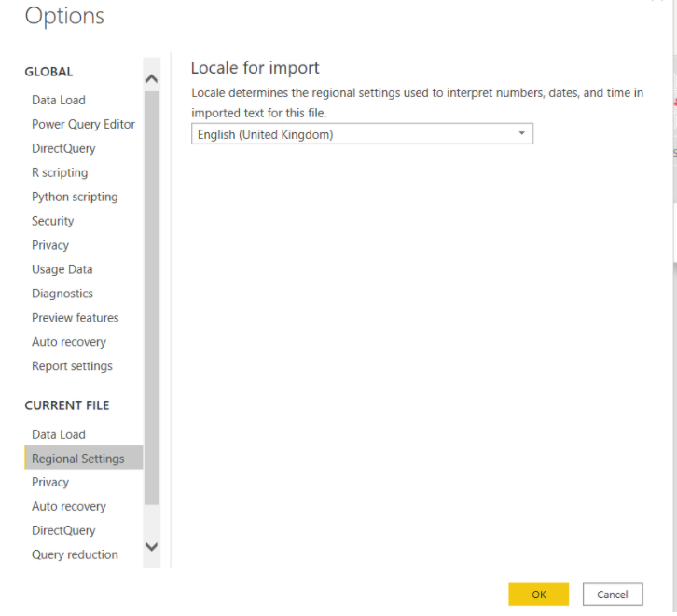Open Current File Auto recovery
The width and height of the screenshot is (677, 616).
click(x=69, y=506)
